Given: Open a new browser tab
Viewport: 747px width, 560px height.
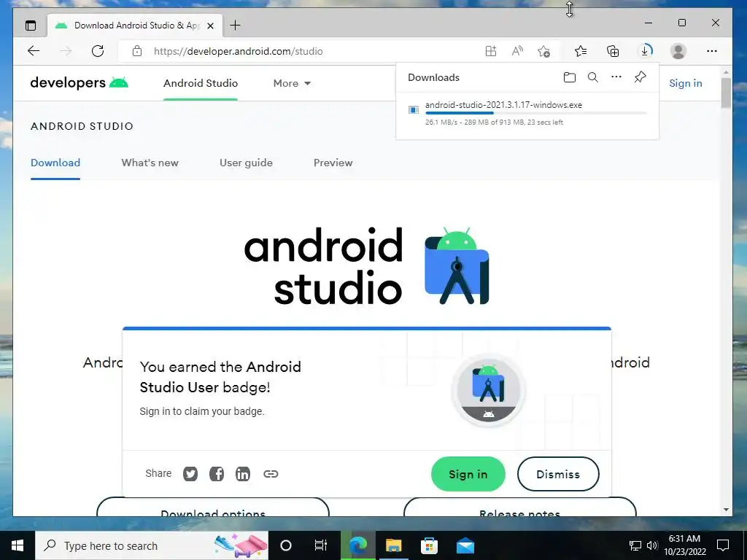Looking at the screenshot, I should [235, 26].
